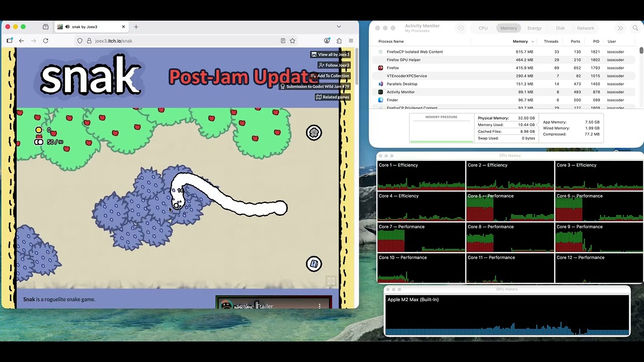Switch to CPU tab in Activity Monitor
Viewport: 644px width, 362px height.
483,28
